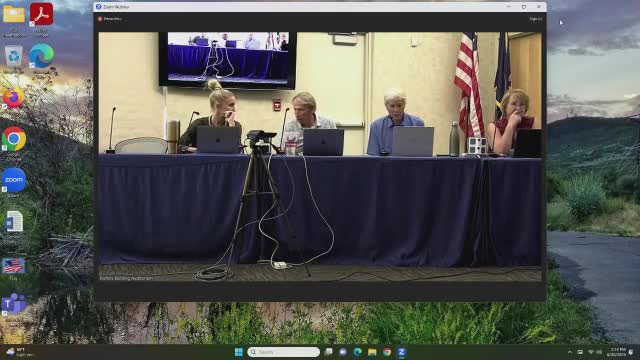
Task: Open Microsoft Edge from the taskbar
Action: 358,352
